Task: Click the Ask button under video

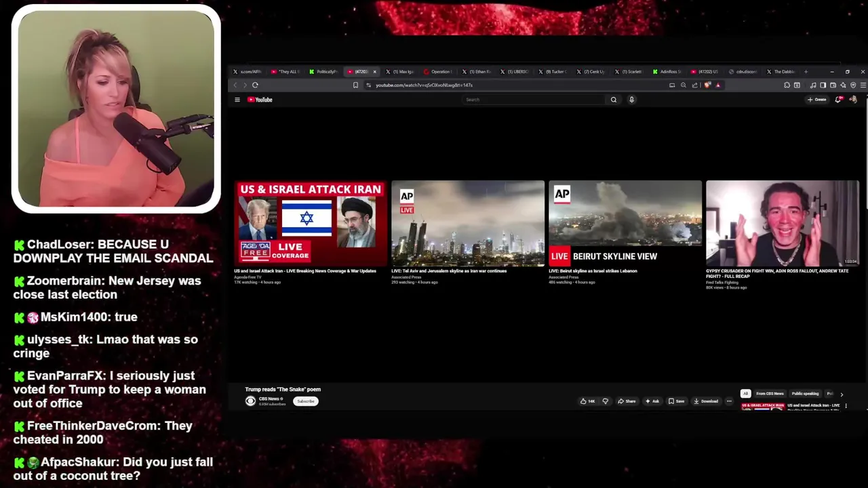Action: coord(652,401)
